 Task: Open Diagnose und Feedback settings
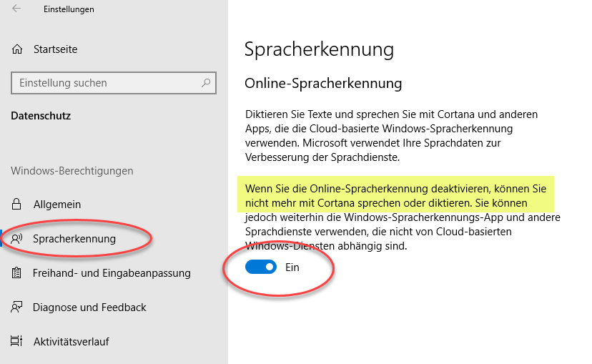pyautogui.click(x=89, y=308)
